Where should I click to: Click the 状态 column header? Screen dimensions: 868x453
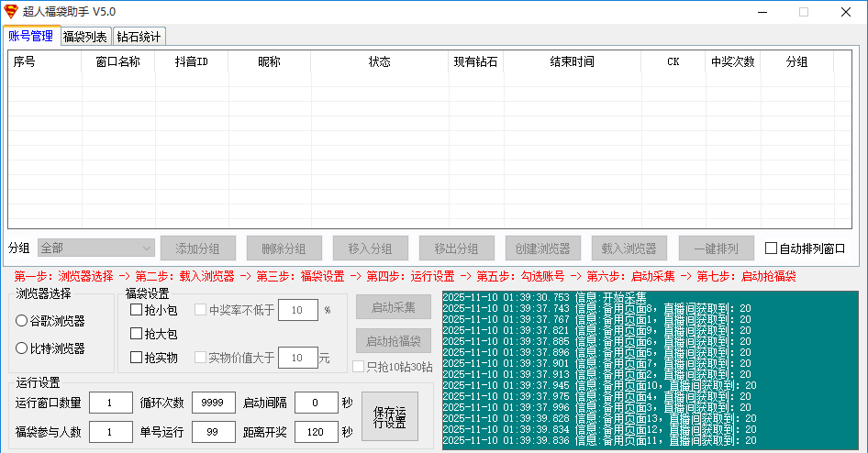coord(379,62)
